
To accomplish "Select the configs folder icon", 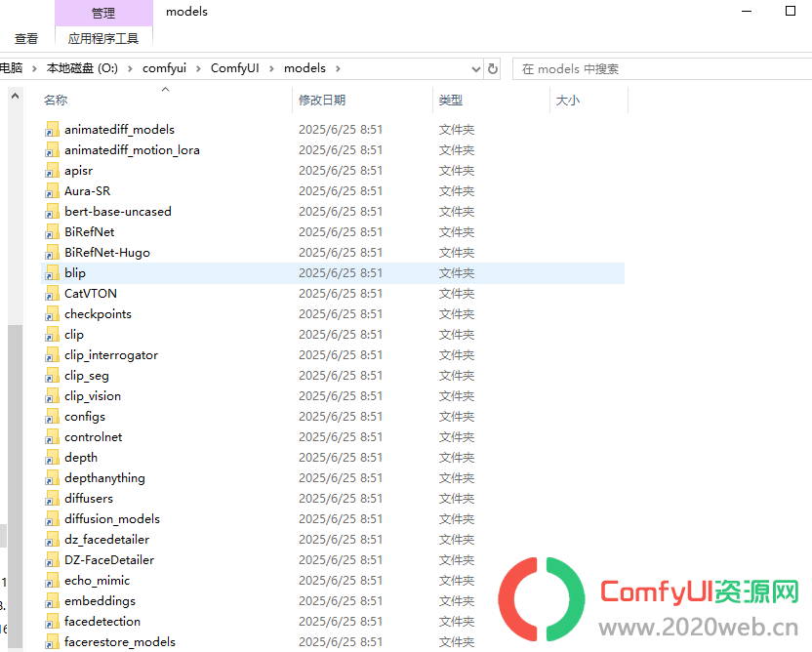I will 52,417.
